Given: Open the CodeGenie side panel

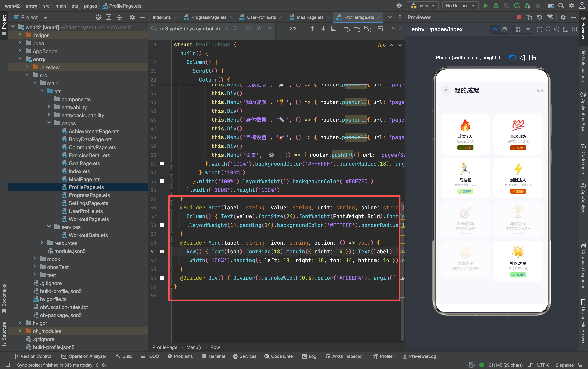Looking at the screenshot, I should point(583,159).
